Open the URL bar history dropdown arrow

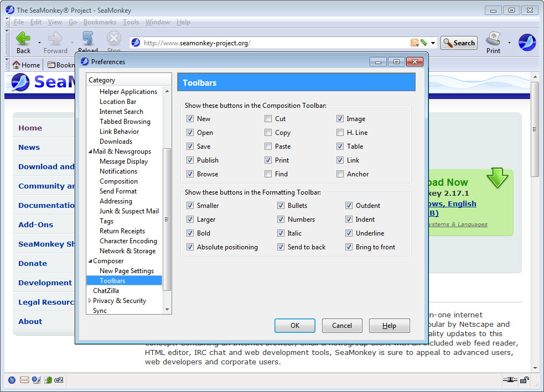point(433,43)
